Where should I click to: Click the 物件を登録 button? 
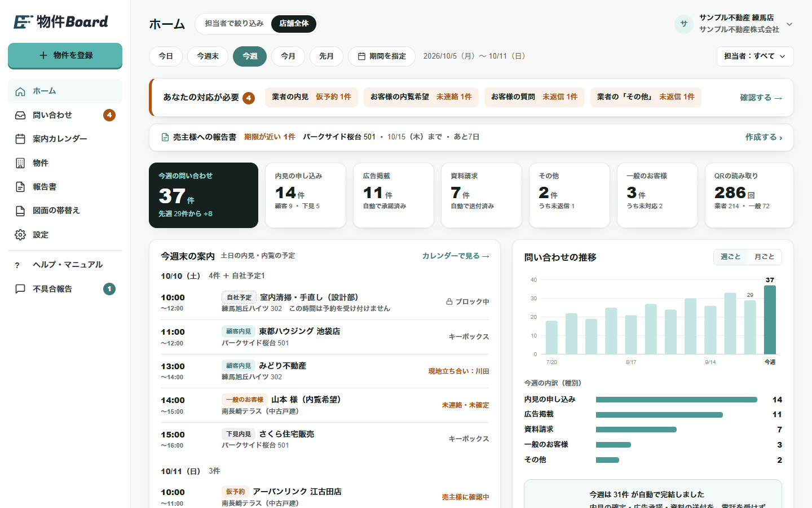tap(65, 55)
